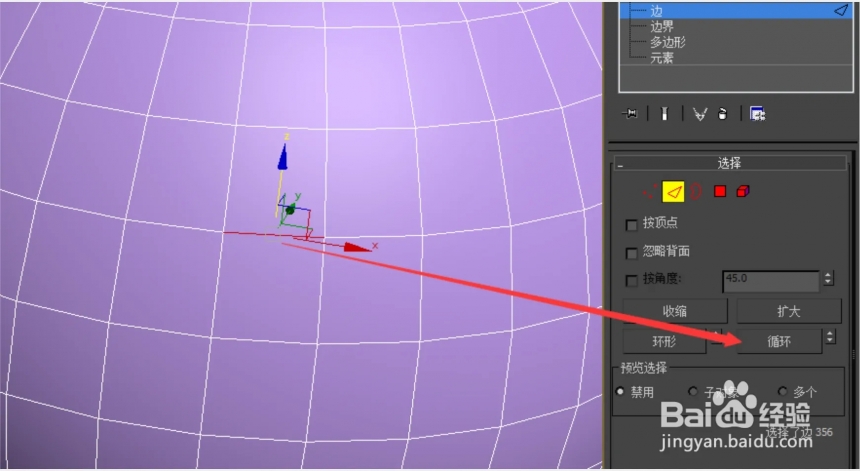The image size is (860, 471).
Task: Click the blue Z-axis gizmo arrow
Action: click(x=283, y=157)
